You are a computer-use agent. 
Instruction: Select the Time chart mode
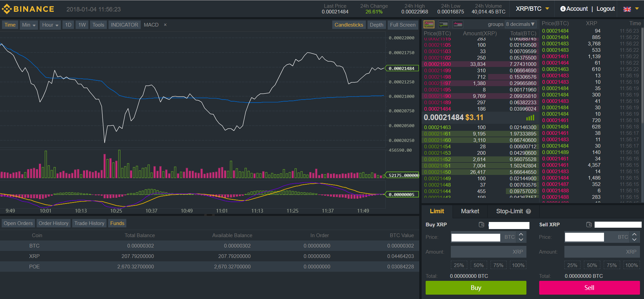[10, 25]
